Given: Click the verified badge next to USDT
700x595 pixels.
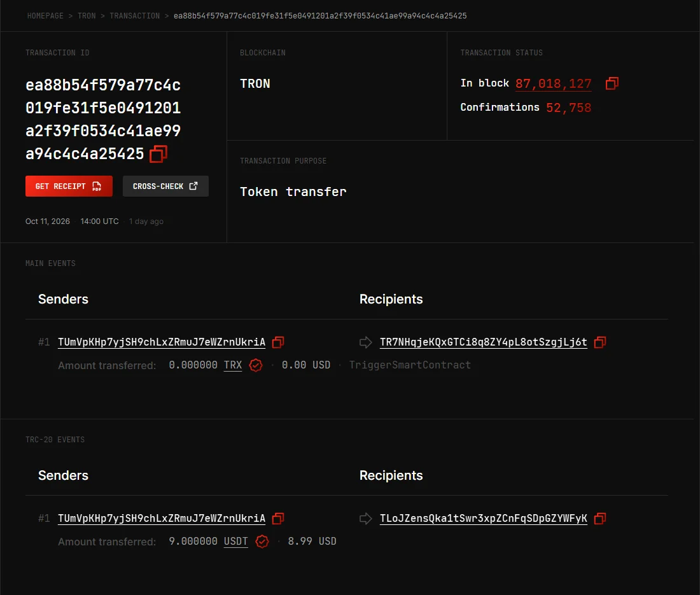Looking at the screenshot, I should [x=262, y=542].
